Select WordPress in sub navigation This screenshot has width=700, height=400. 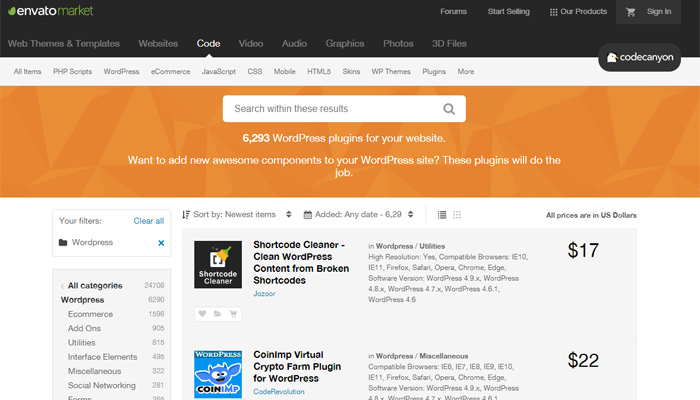[x=121, y=71]
